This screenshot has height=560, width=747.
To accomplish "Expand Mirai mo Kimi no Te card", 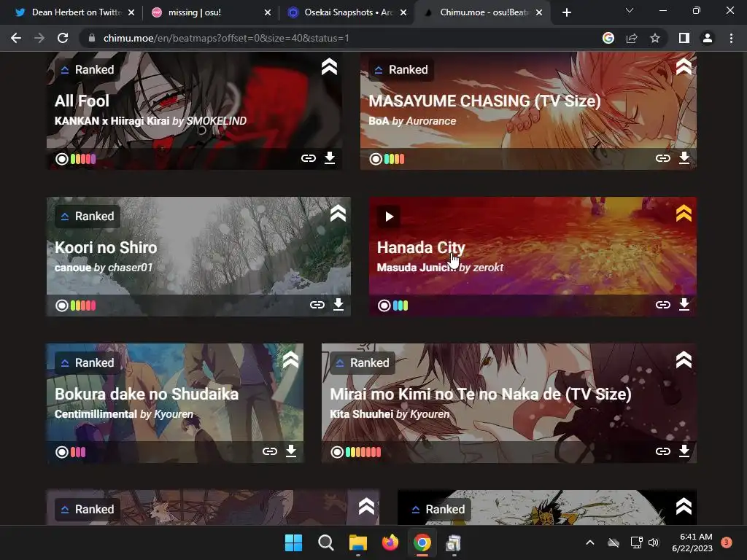I will 684,360.
